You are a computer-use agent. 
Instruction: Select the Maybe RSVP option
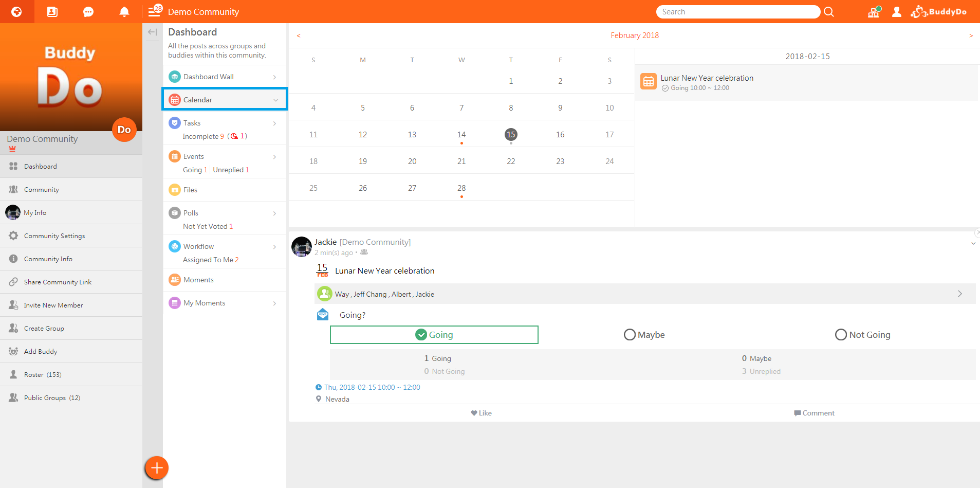(x=644, y=335)
